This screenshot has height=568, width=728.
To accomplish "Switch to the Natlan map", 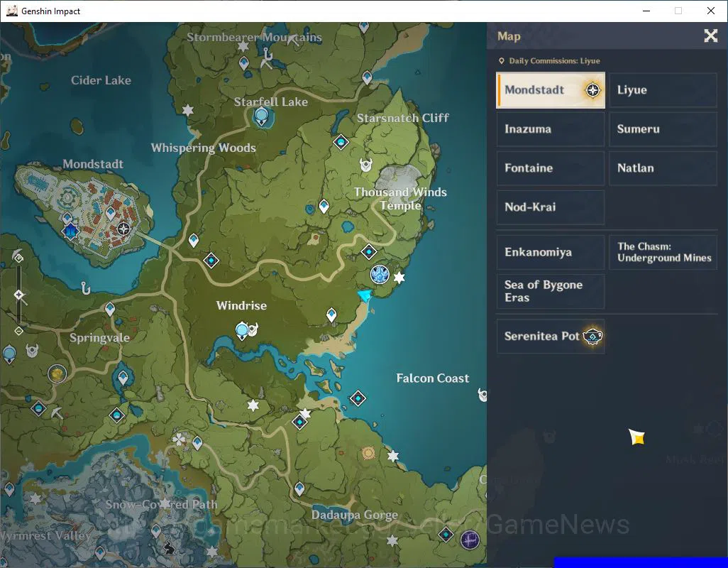I will [663, 168].
